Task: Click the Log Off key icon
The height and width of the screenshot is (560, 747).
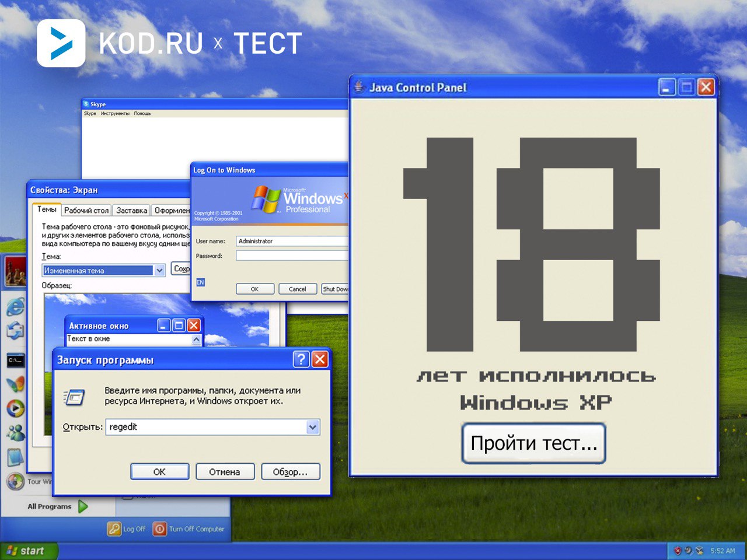Action: pyautogui.click(x=114, y=529)
